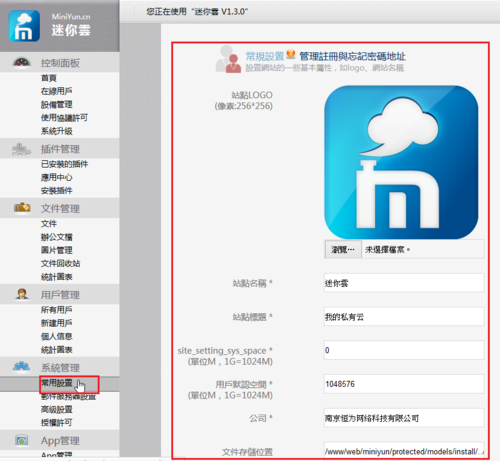Viewport: 500px width, 461px height.
Task: Open 首頁 in the sidebar
Action: tap(49, 78)
